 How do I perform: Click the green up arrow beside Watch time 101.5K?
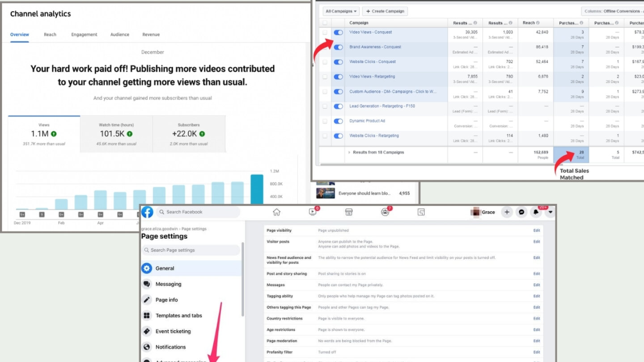[x=130, y=134]
